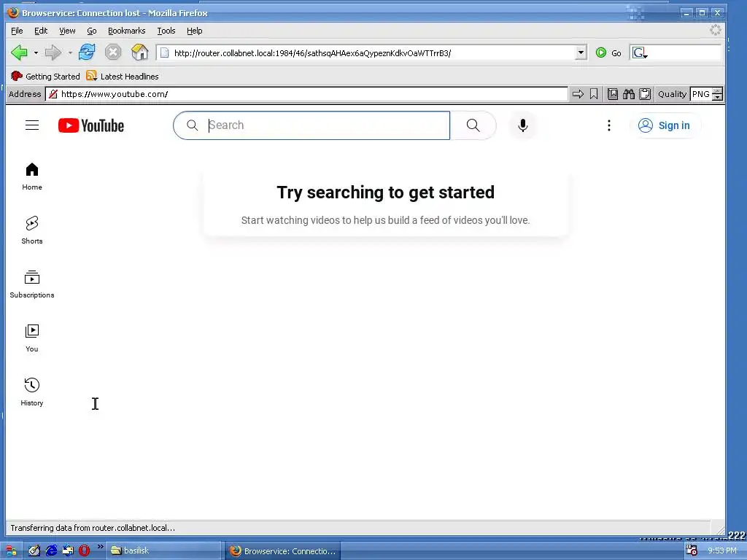Click the insecure lock icon in Address bar
Viewport: 747px width, 560px height.
point(53,94)
